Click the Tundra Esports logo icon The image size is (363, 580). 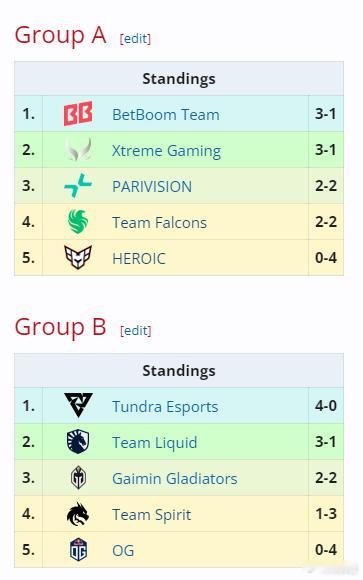[78, 405]
